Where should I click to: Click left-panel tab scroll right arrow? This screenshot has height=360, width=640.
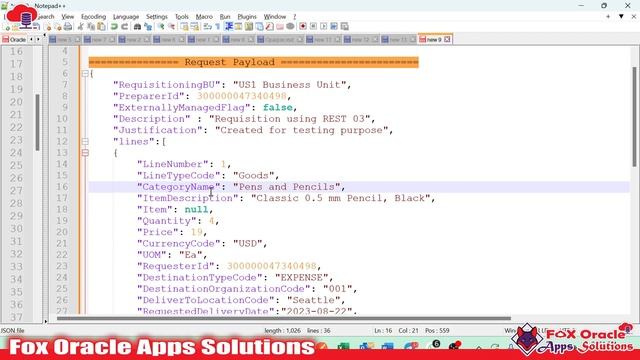pyautogui.click(x=38, y=40)
